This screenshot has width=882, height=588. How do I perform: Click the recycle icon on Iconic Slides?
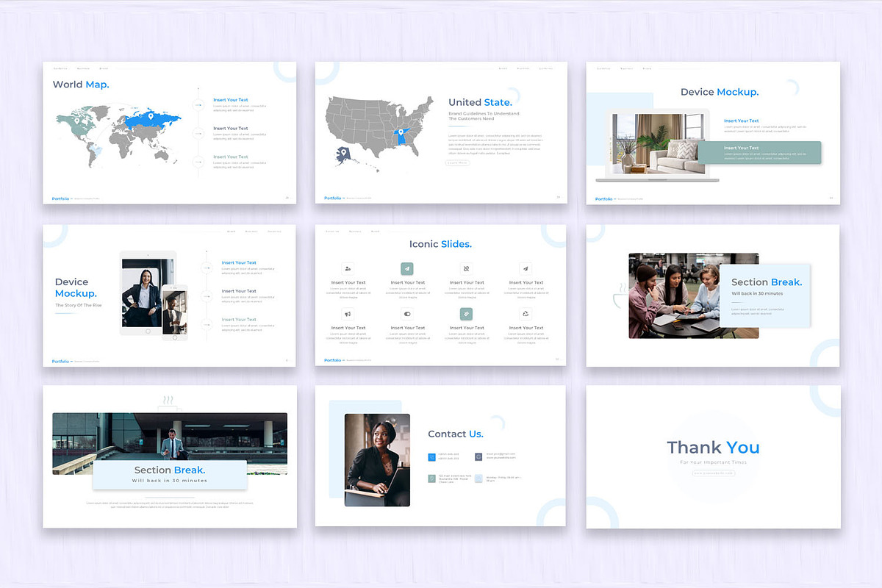click(526, 314)
